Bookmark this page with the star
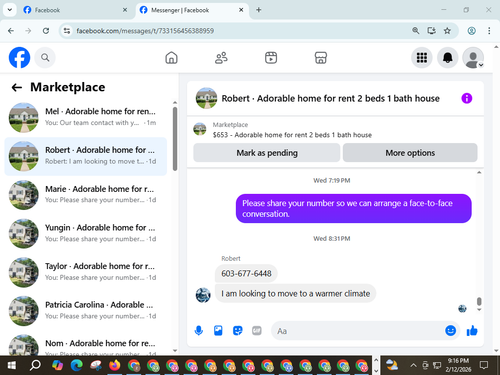Screen dimensions: 500x375 point(447,31)
